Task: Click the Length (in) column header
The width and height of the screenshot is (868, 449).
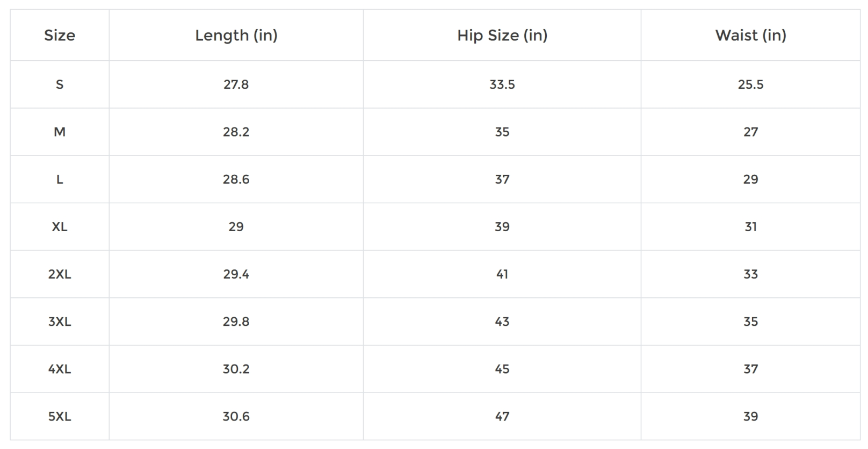Action: (x=236, y=35)
